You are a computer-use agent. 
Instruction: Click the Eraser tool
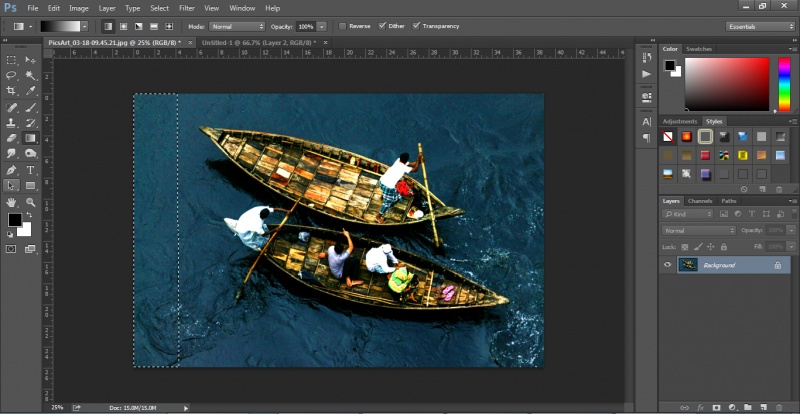pyautogui.click(x=12, y=138)
